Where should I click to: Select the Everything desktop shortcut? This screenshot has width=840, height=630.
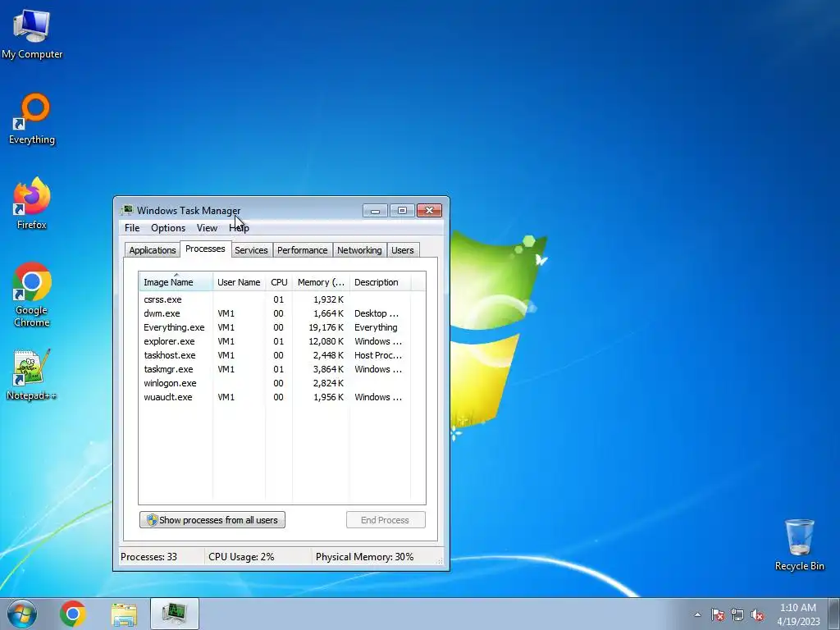(x=32, y=119)
